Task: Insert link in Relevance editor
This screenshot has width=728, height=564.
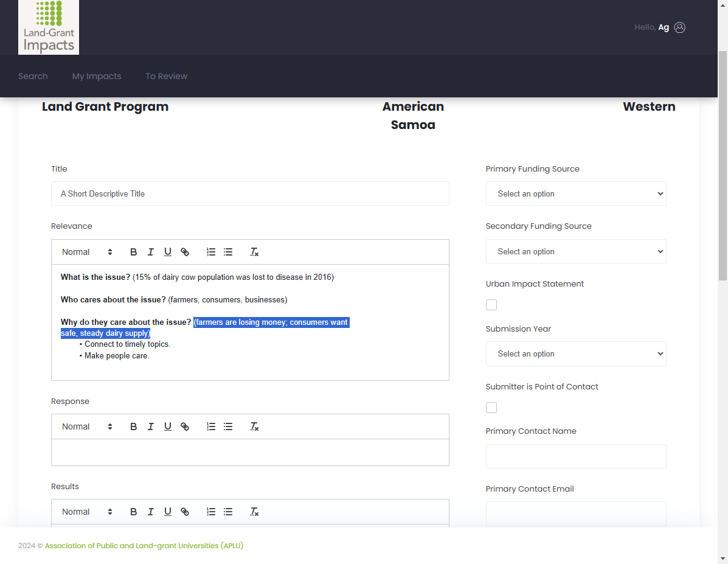Action: coord(185,252)
